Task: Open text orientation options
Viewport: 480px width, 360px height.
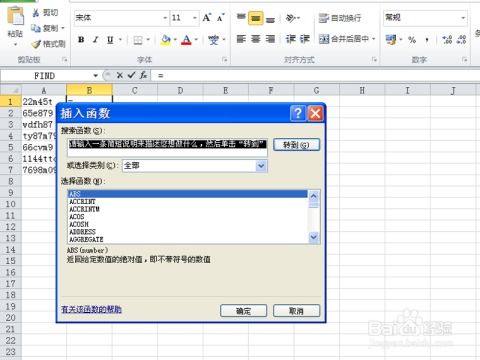Action: point(292,18)
